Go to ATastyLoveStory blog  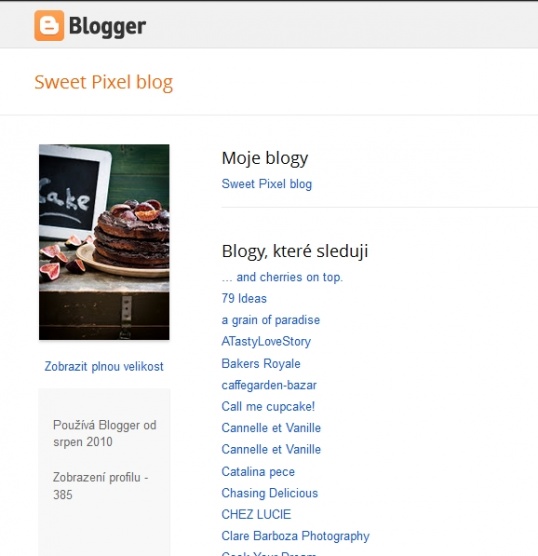(x=266, y=341)
